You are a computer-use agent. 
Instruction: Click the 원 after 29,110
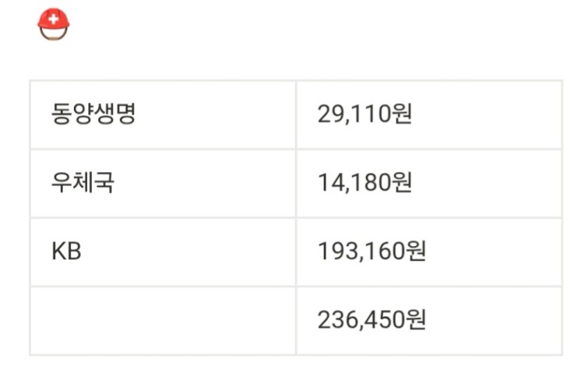(402, 114)
